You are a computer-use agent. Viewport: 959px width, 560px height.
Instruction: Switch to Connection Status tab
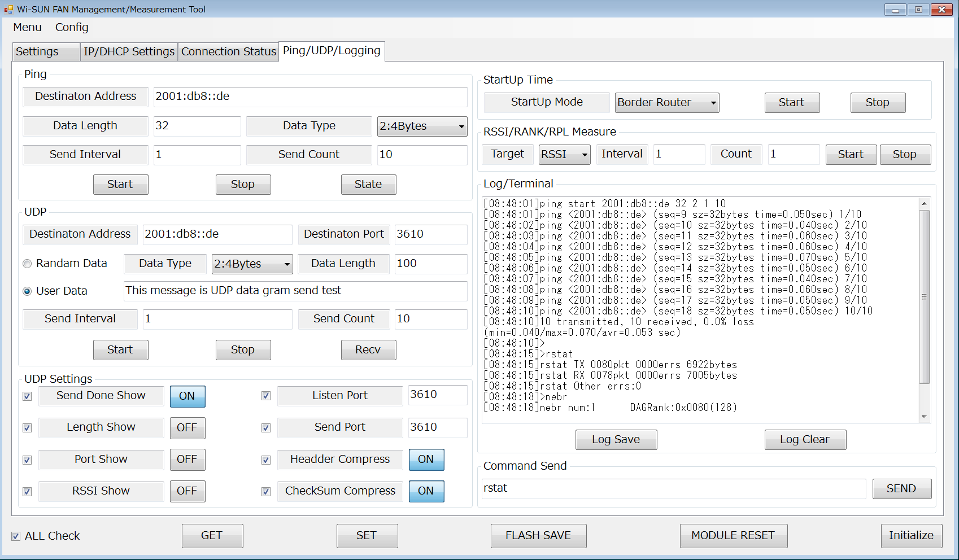(x=228, y=51)
